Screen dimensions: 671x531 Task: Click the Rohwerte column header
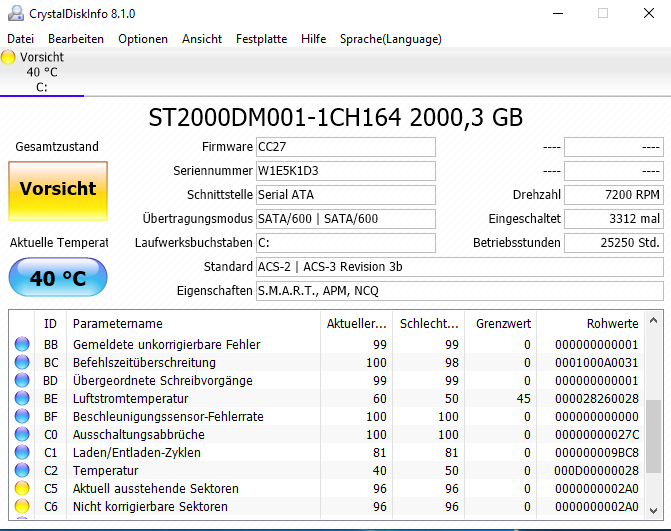tap(591, 323)
